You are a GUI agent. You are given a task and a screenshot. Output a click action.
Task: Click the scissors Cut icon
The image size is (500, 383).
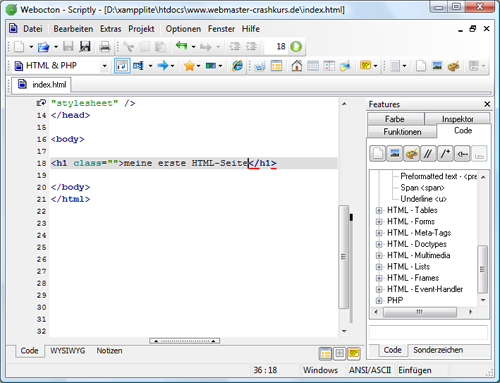point(128,47)
